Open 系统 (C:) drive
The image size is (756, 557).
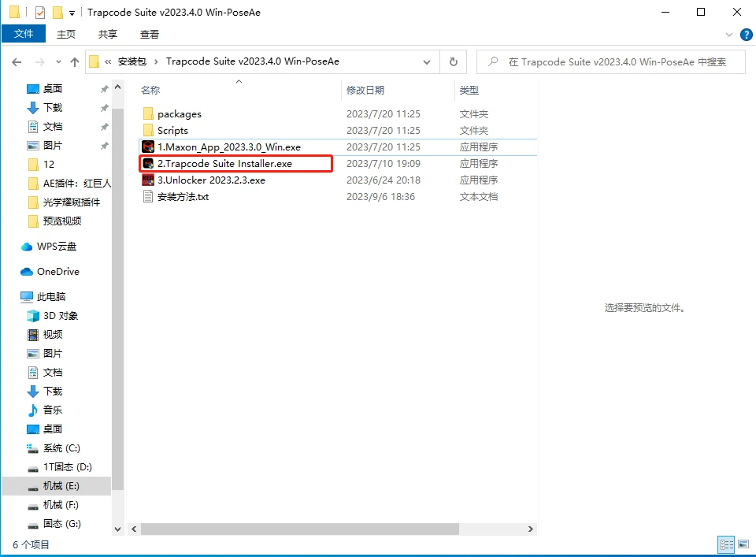(x=61, y=448)
